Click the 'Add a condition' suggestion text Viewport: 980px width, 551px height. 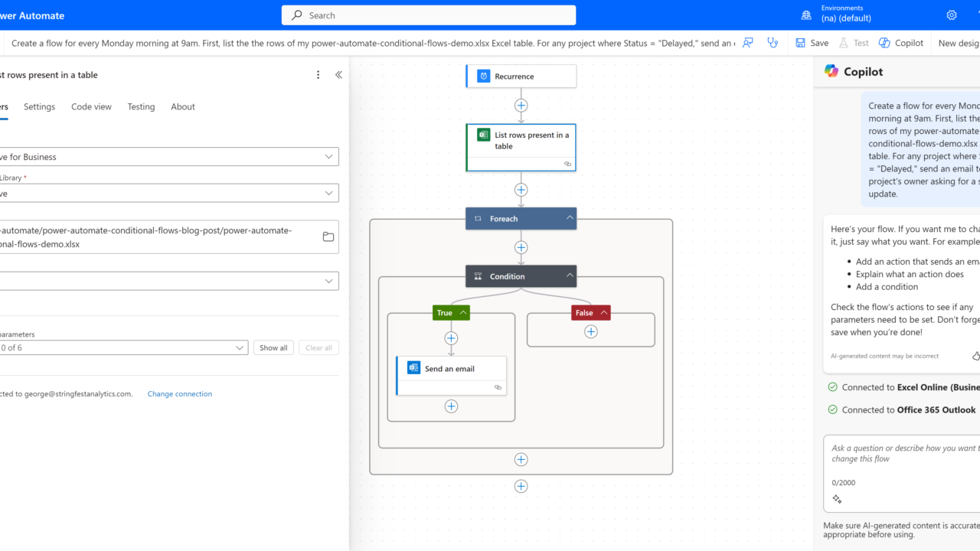point(887,287)
